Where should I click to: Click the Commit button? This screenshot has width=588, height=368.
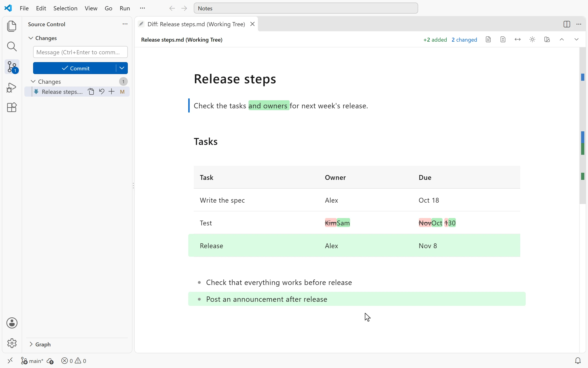click(74, 68)
